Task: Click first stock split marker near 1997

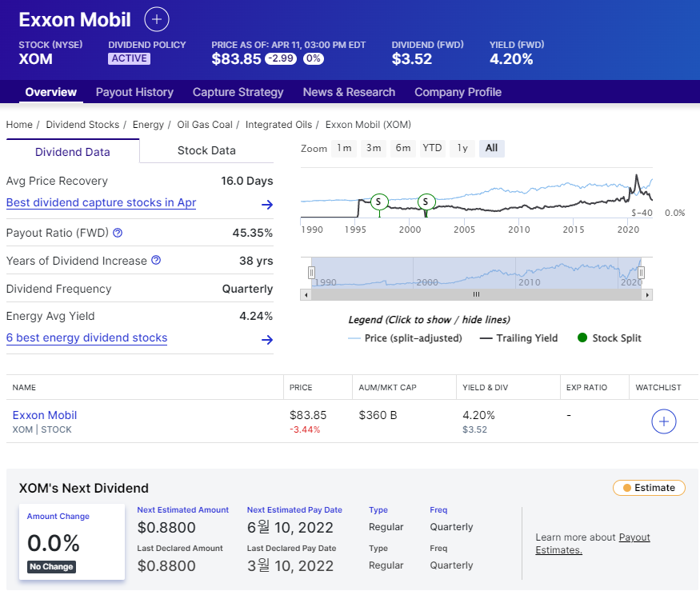Action: point(379,202)
